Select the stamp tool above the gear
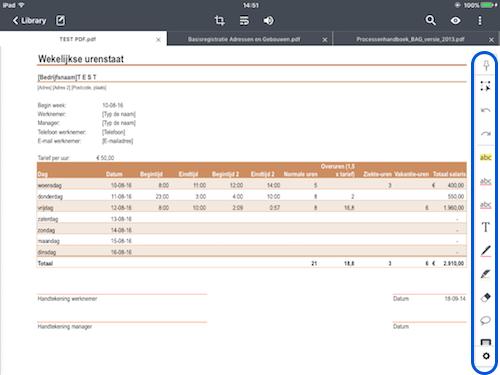500x375 pixels. click(x=486, y=342)
